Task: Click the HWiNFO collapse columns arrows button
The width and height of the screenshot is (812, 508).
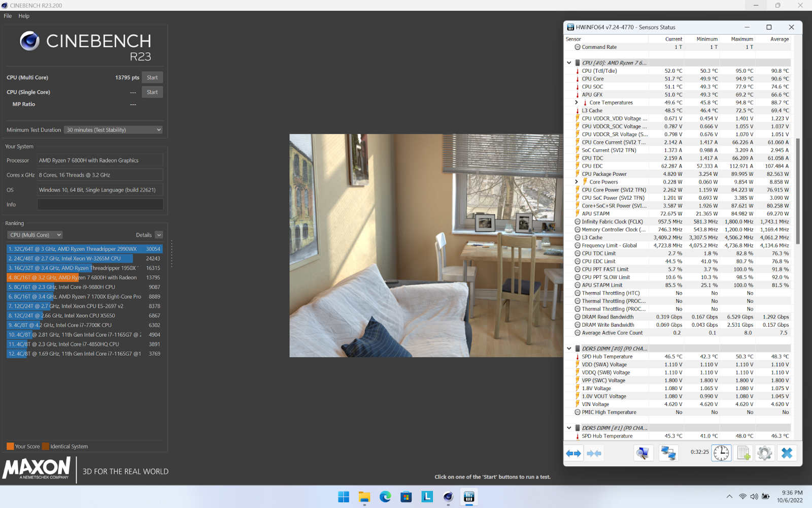Action: tap(594, 453)
